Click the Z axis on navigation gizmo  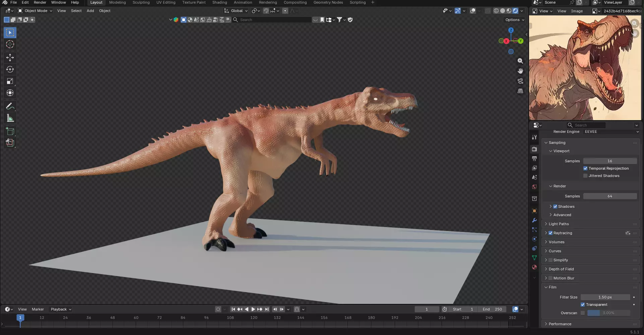click(x=511, y=30)
